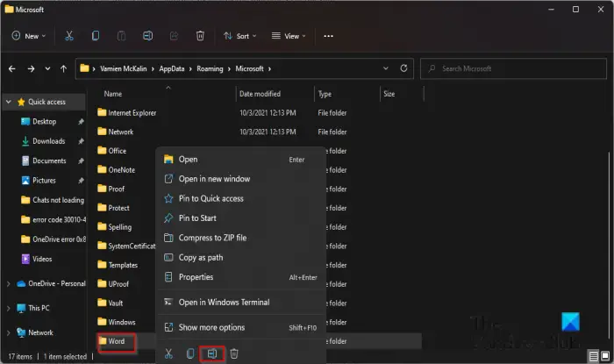614x364 pixels.
Task: Go back with the left arrow
Action: (x=12, y=69)
